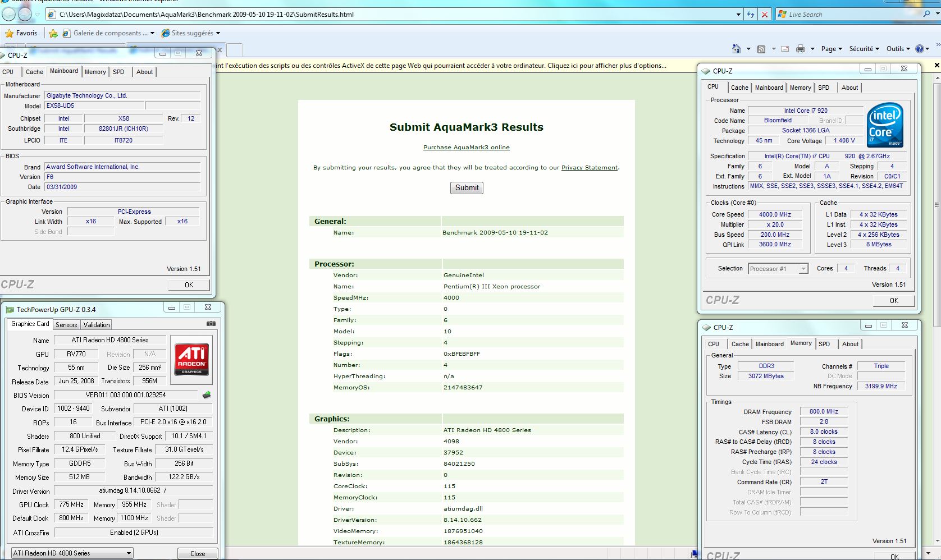The image size is (941, 560).
Task: Open the address bar history dropdown
Action: (738, 15)
